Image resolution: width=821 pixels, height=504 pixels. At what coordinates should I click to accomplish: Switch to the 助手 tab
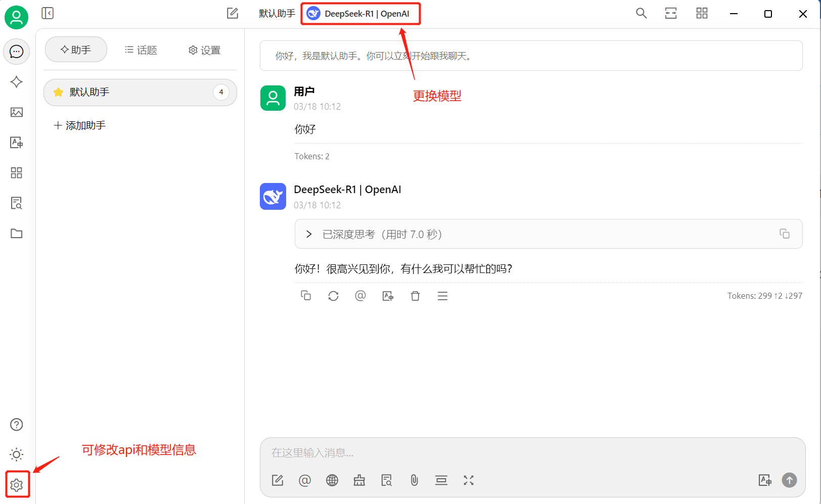76,50
